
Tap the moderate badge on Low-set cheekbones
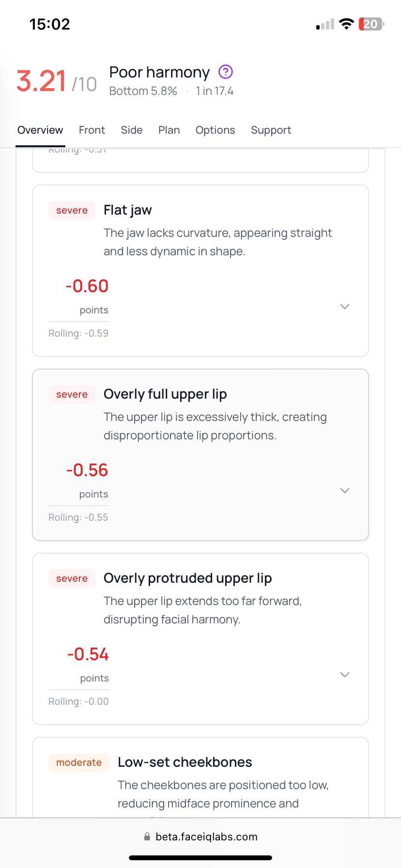pyautogui.click(x=79, y=762)
